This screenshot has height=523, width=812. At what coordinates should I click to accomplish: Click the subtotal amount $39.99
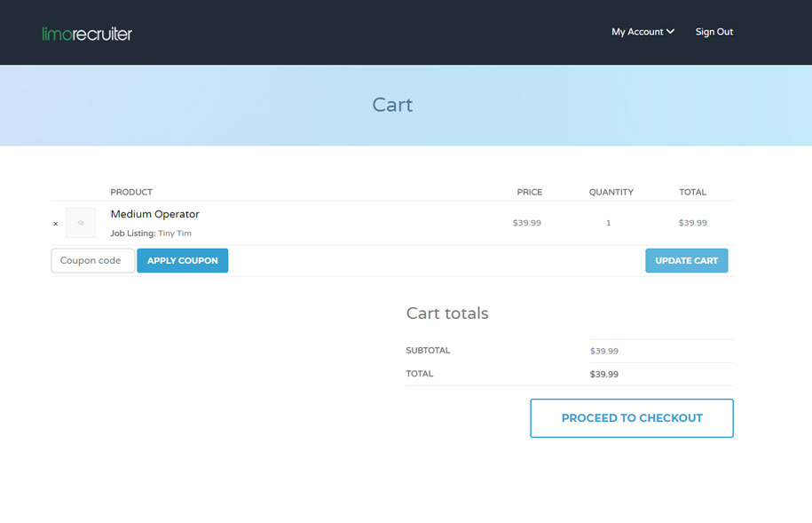(603, 351)
